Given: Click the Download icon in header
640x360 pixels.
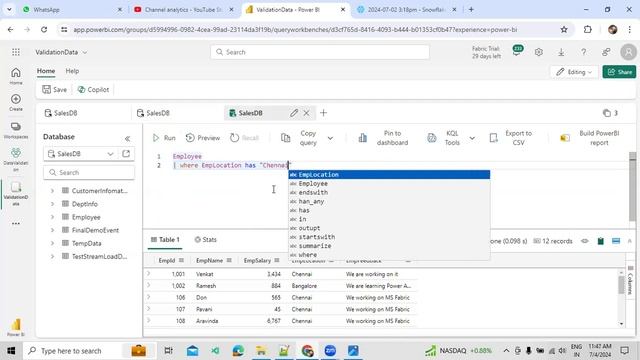Looking at the screenshot, I should pyautogui.click(x=561, y=52).
